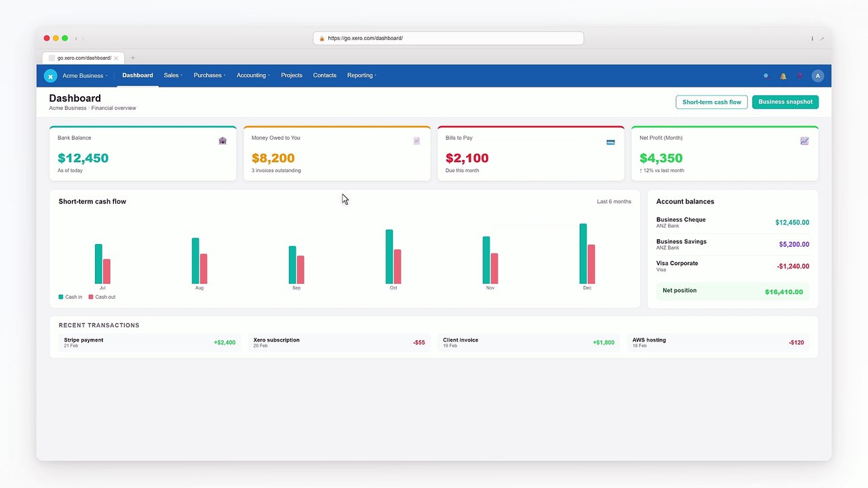Click the search dot icon in header
868x488 pixels.
[766, 76]
